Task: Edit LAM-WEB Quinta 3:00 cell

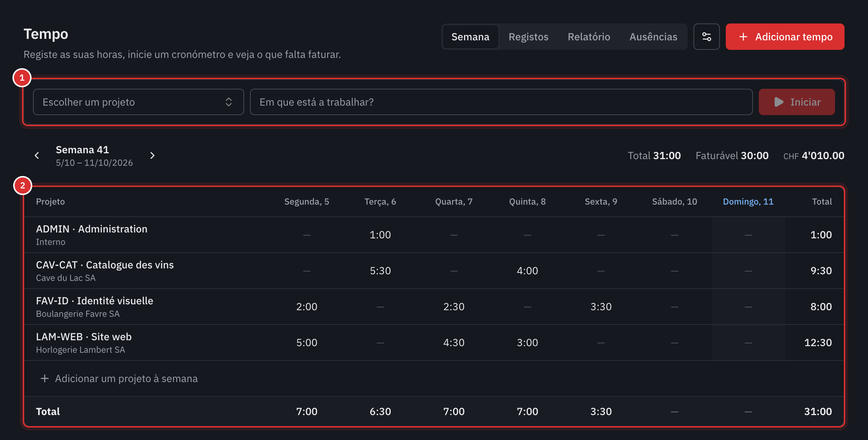Action: click(527, 342)
